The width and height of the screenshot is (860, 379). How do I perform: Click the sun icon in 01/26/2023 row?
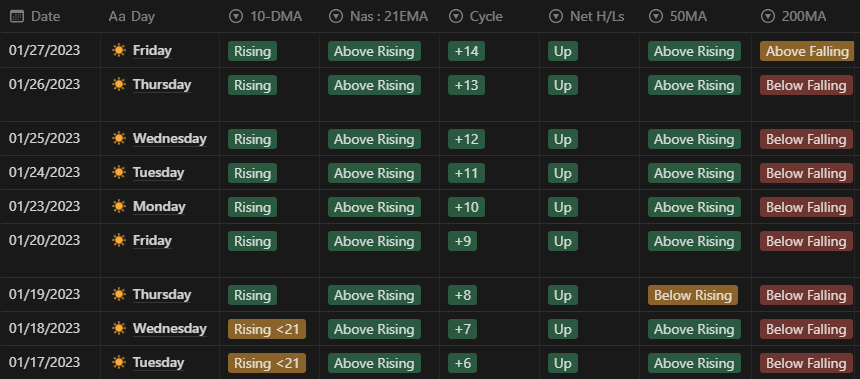(118, 84)
